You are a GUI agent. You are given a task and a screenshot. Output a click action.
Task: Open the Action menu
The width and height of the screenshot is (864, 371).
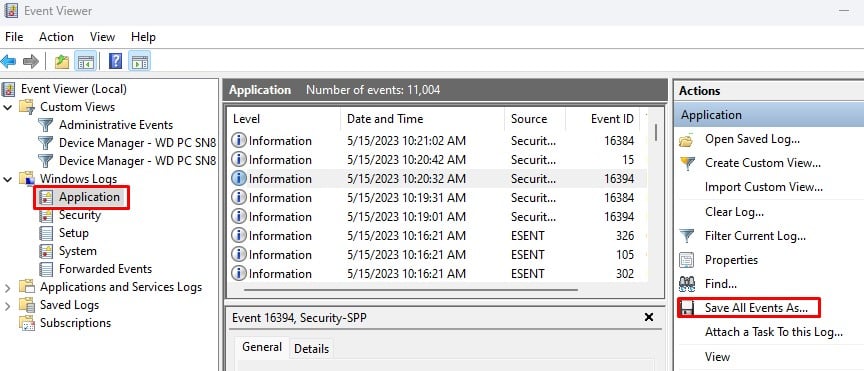click(56, 37)
